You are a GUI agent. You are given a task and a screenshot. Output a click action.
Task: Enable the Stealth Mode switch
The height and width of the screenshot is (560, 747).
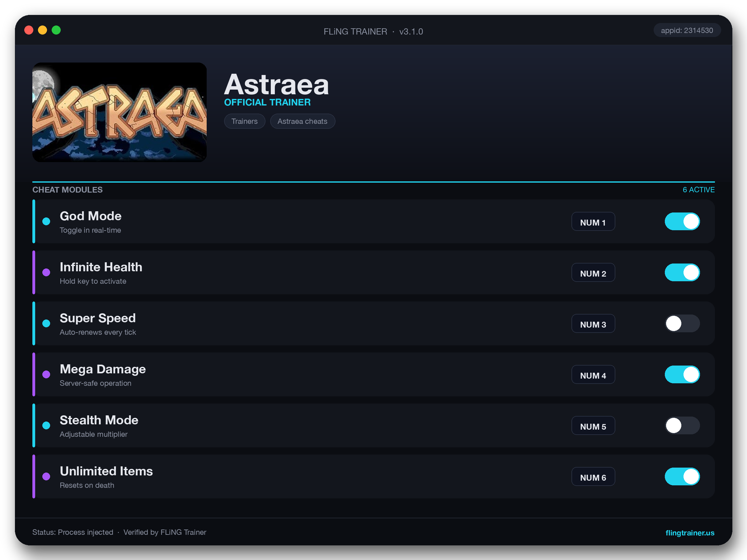682,425
